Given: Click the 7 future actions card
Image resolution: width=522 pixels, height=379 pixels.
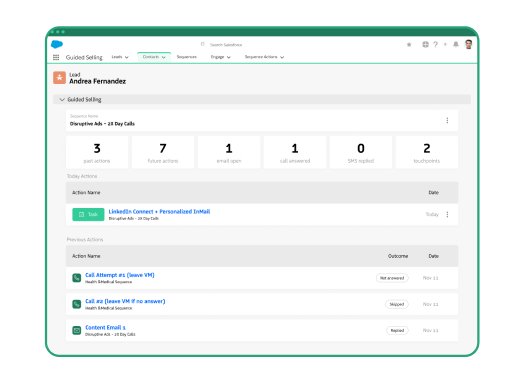Looking at the screenshot, I should coord(163,152).
